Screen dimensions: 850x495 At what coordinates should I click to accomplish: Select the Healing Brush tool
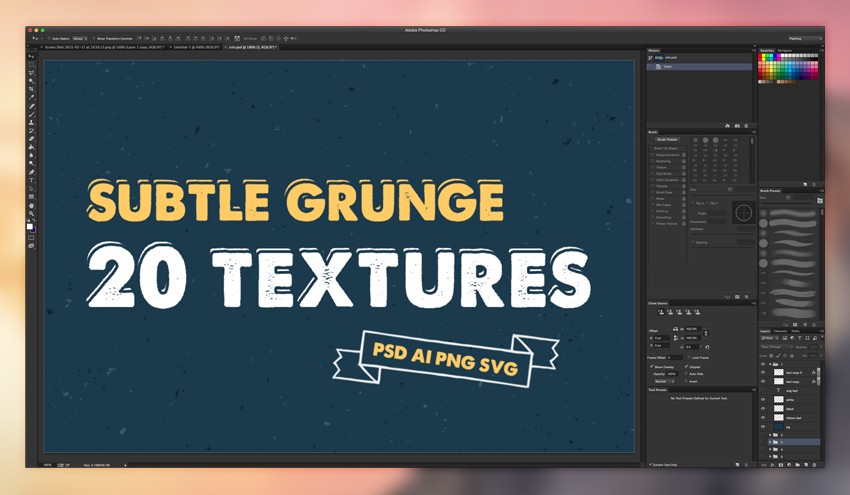point(31,106)
